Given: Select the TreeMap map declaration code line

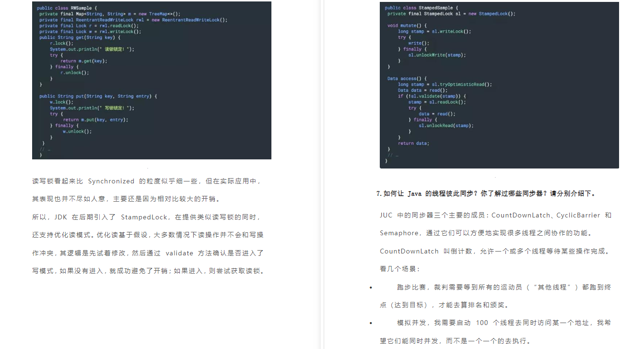Looking at the screenshot, I should (110, 14).
